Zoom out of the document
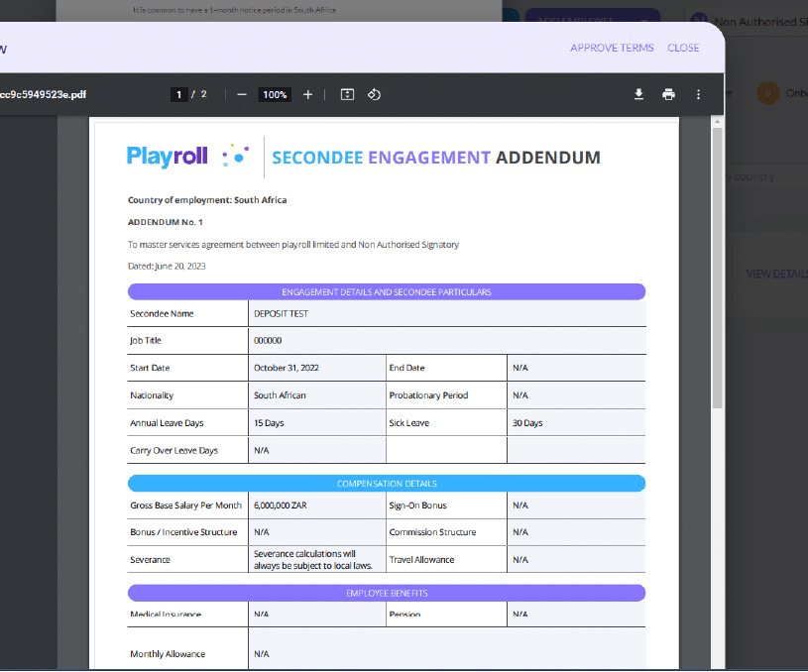Viewport: 808px width, 672px height. (x=241, y=94)
